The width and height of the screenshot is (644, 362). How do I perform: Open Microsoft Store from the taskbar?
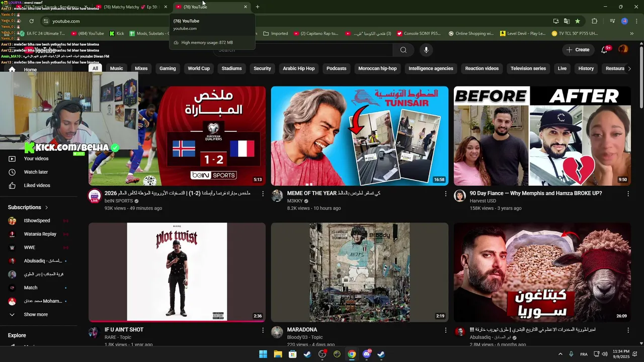click(292, 354)
